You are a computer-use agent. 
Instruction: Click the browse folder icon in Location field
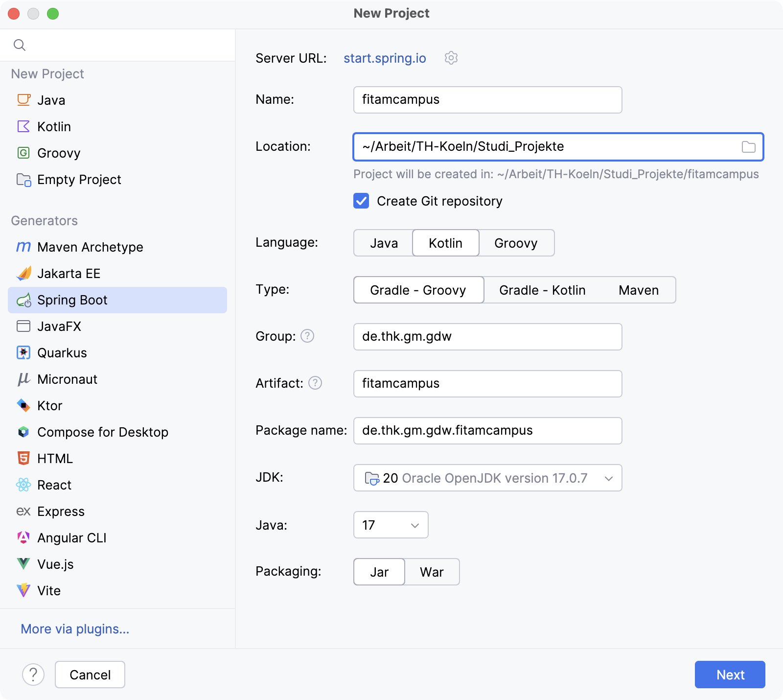pyautogui.click(x=748, y=147)
